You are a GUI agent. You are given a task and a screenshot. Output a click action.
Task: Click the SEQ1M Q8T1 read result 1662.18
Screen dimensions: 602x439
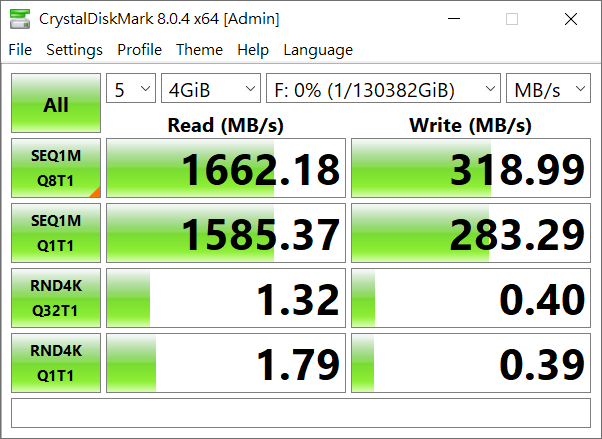[226, 168]
